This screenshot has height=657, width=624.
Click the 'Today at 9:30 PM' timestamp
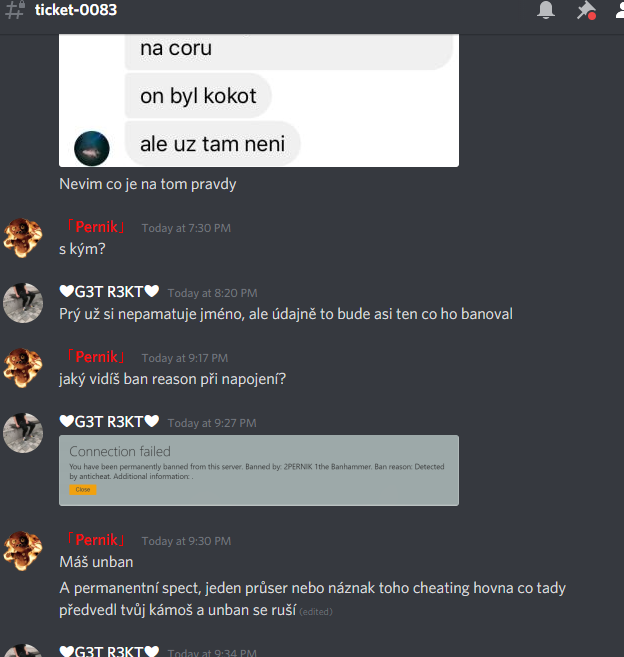tap(186, 541)
